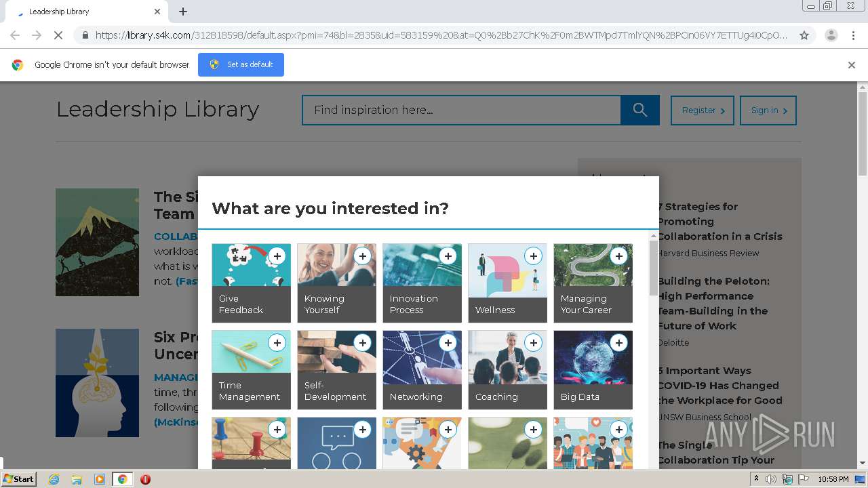Image resolution: width=868 pixels, height=488 pixels.
Task: Click the address bar URL
Action: pyautogui.click(x=441, y=35)
